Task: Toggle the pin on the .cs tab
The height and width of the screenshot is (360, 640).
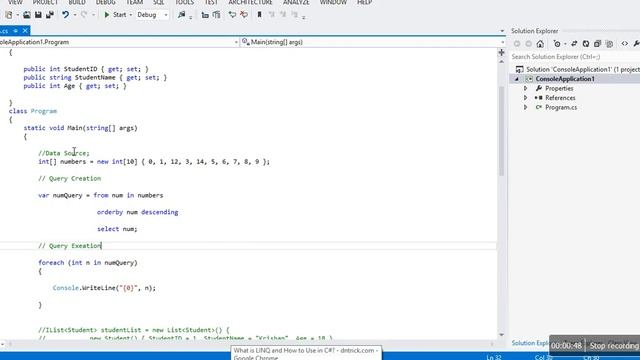Action: (x=15, y=31)
